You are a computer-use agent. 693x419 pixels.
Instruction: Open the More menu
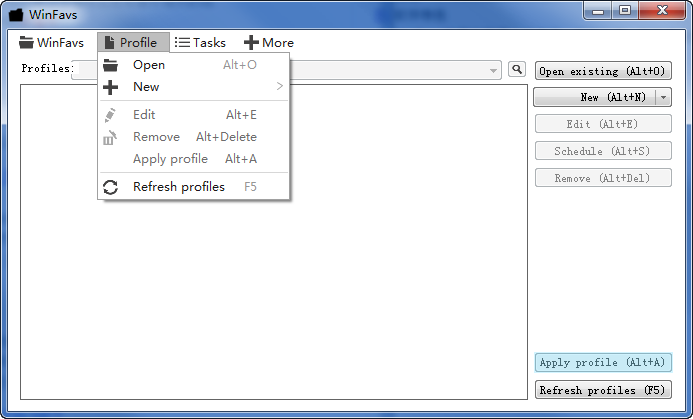pos(269,42)
